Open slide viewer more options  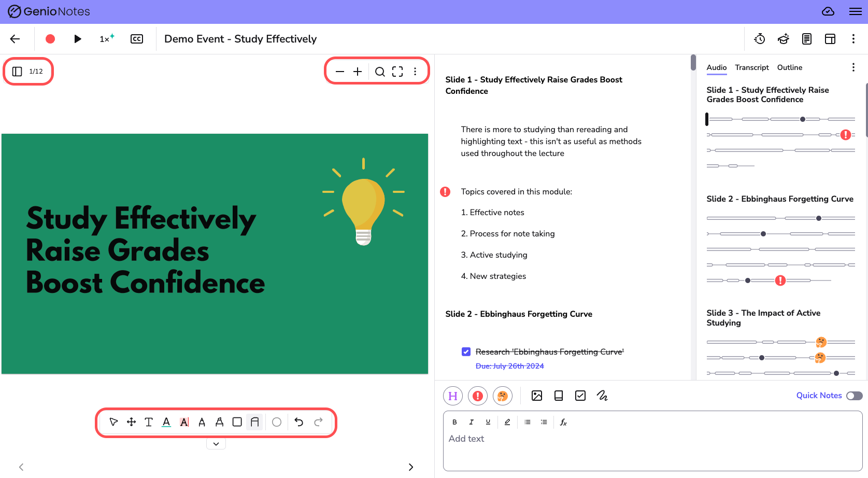[x=415, y=72]
